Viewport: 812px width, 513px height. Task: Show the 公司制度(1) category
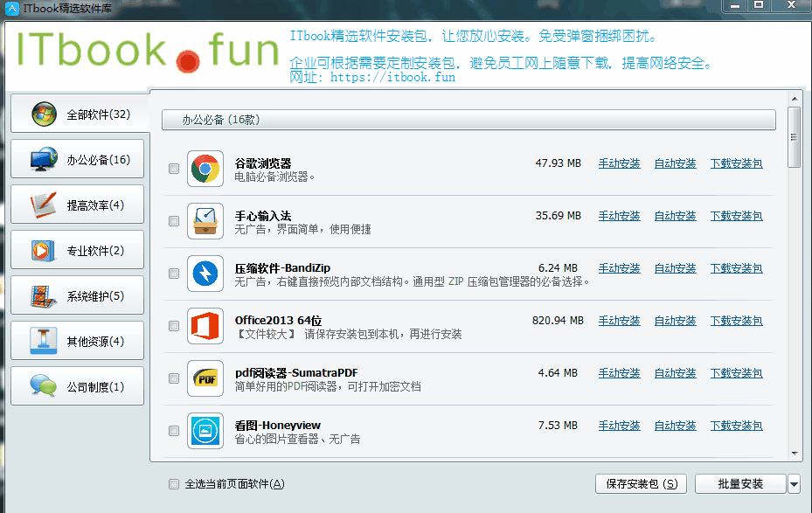78,386
